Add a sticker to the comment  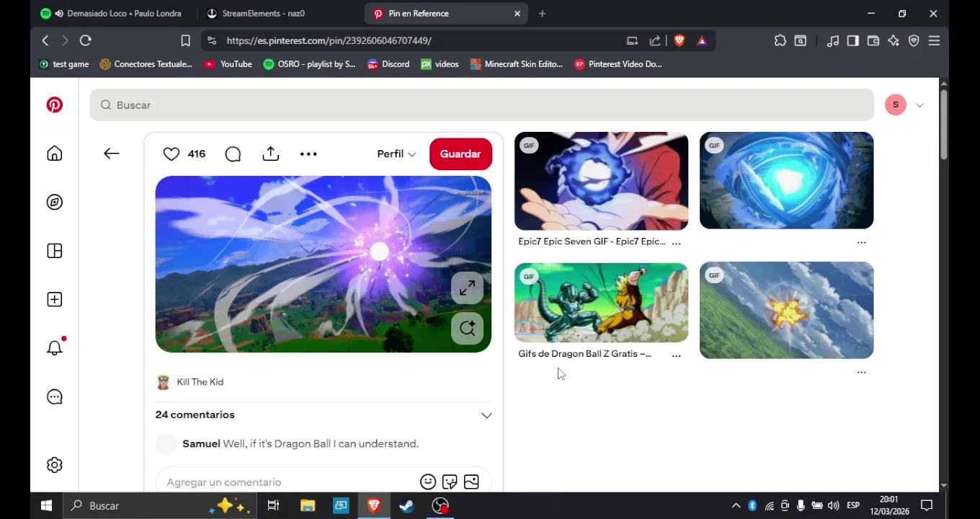pyautogui.click(x=450, y=482)
